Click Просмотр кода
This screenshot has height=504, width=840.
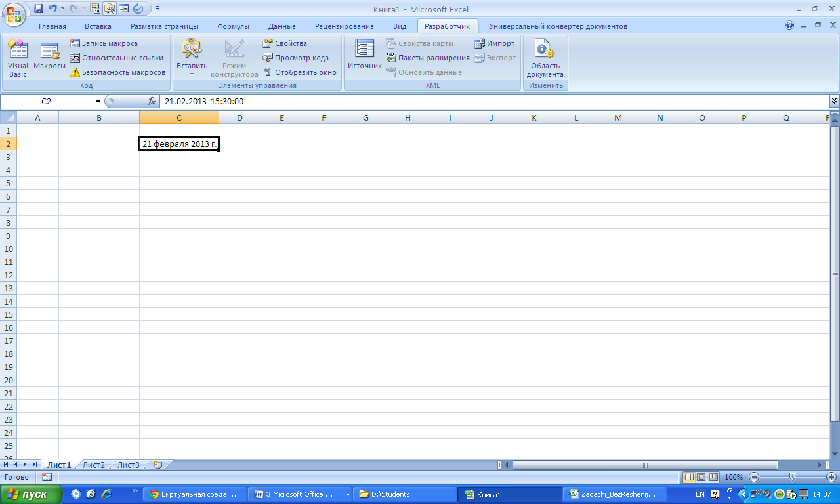pos(296,58)
